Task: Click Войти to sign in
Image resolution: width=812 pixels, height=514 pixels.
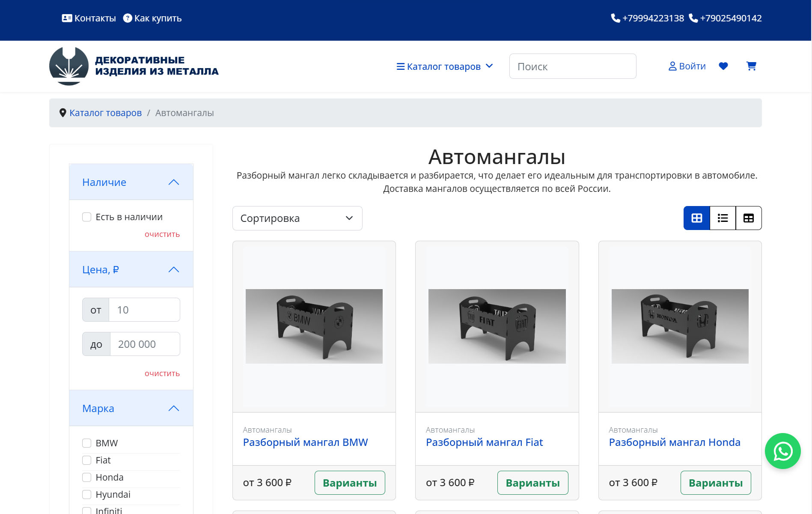Action: (687, 66)
